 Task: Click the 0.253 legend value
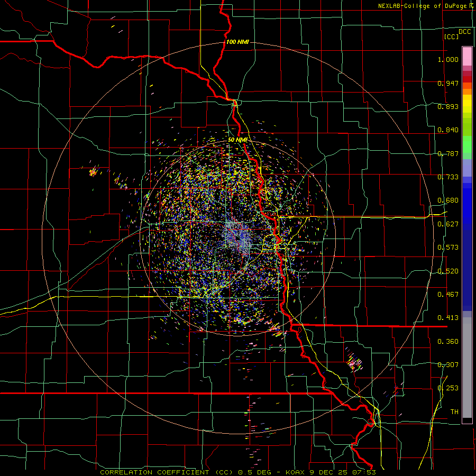[x=448, y=388]
